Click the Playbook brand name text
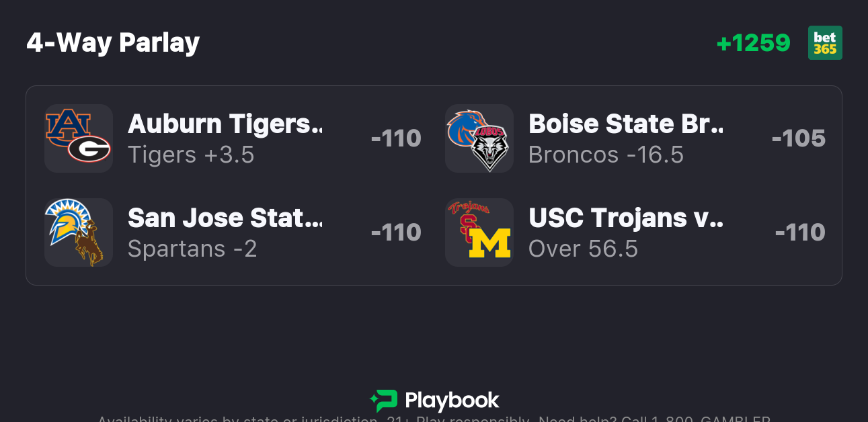868x422 pixels. click(x=452, y=401)
